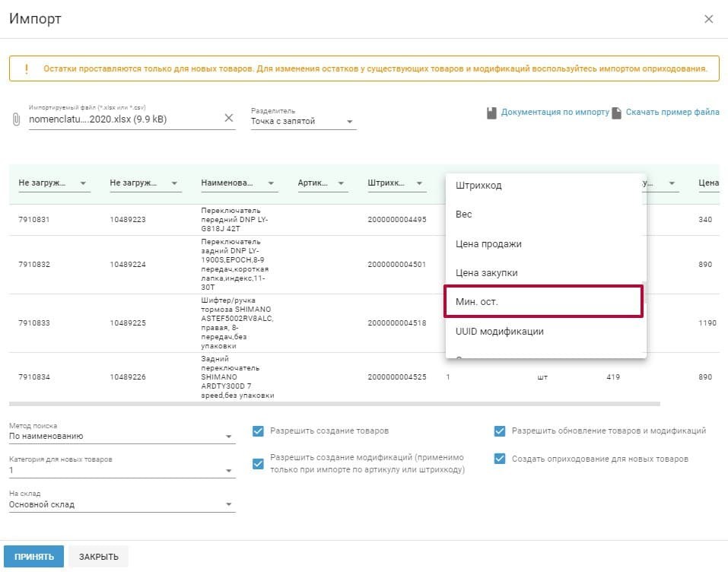
Task: Click name Задний переключатель SHIMANO ARDTY300D
Action: [x=237, y=377]
